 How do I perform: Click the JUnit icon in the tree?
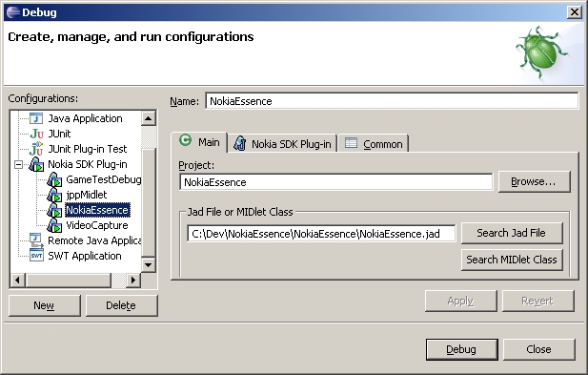(36, 134)
